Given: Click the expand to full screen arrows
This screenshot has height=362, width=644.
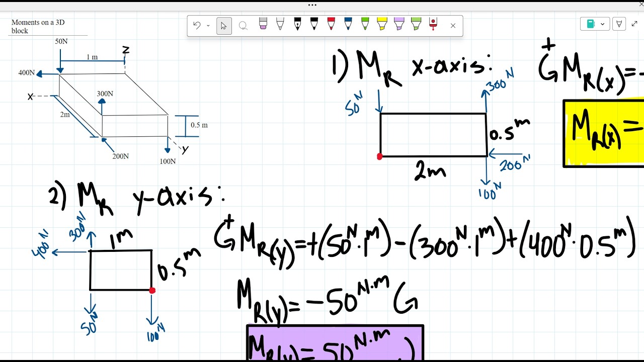Looking at the screenshot, I should [635, 24].
